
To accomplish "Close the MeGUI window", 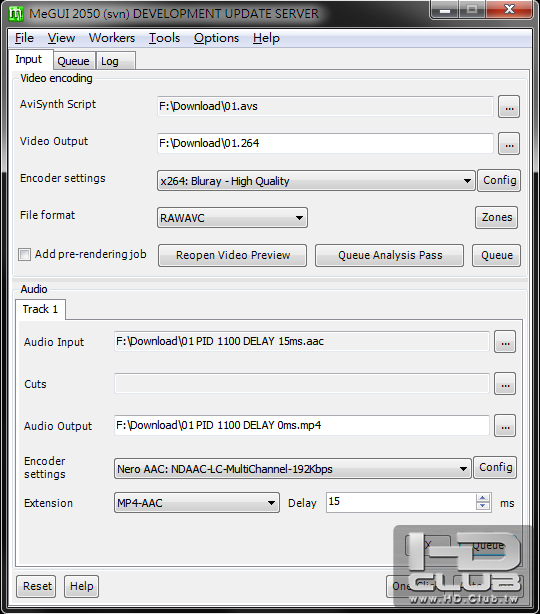I will point(509,9).
